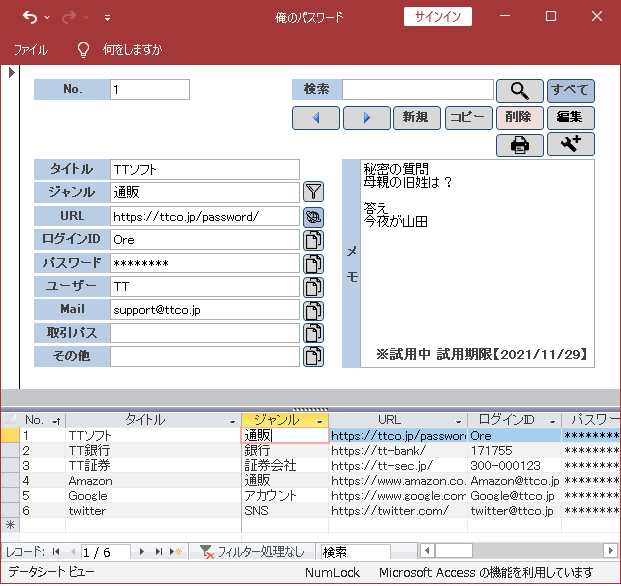
Task: Click the コピー button
Action: pyautogui.click(x=469, y=118)
